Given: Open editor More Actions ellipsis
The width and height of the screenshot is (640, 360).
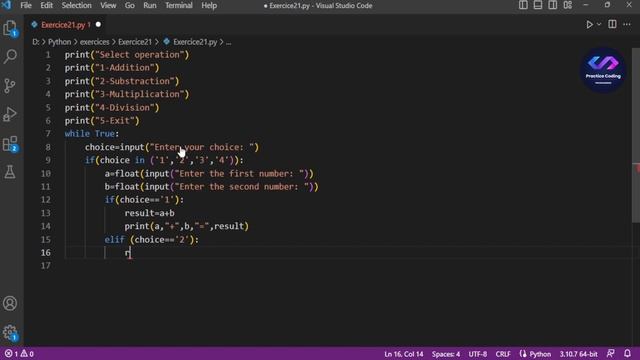Looking at the screenshot, I should point(627,24).
